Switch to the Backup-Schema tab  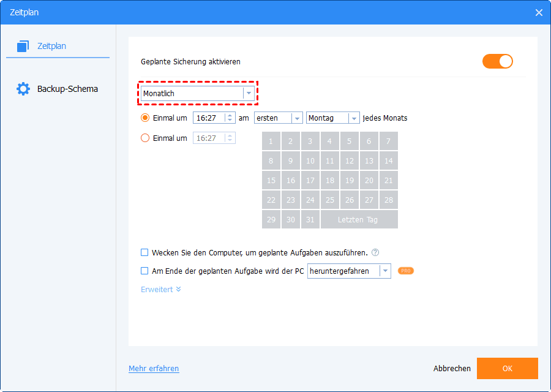point(67,89)
